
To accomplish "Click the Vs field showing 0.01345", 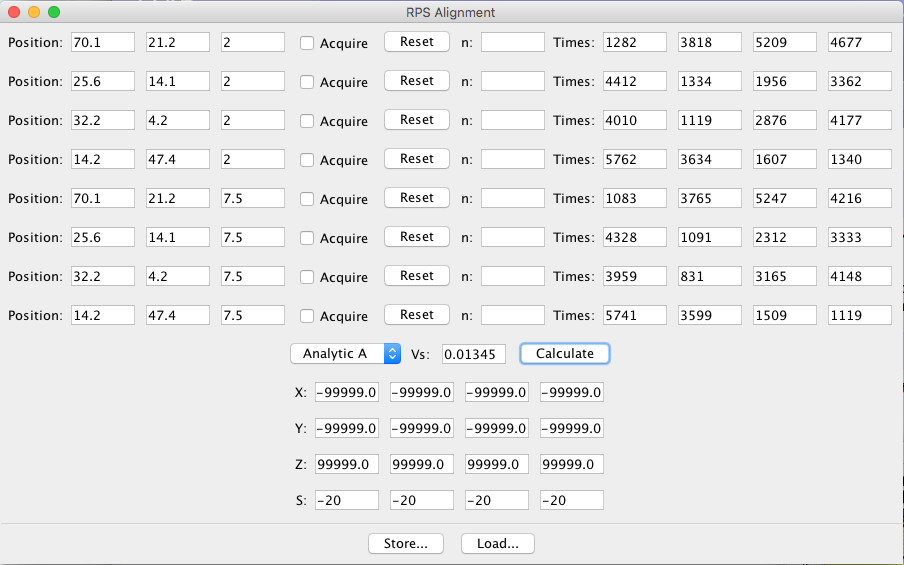I will pos(474,354).
